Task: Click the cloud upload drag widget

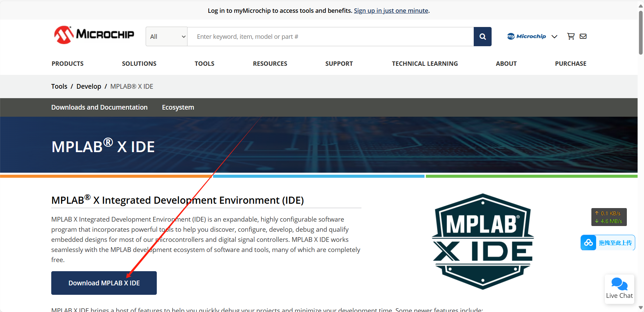Action: tap(608, 243)
